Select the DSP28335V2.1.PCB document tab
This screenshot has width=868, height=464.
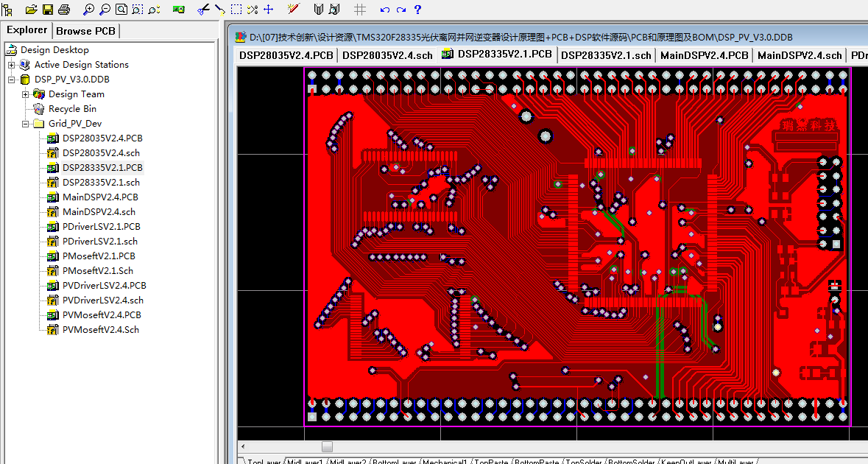click(497, 55)
